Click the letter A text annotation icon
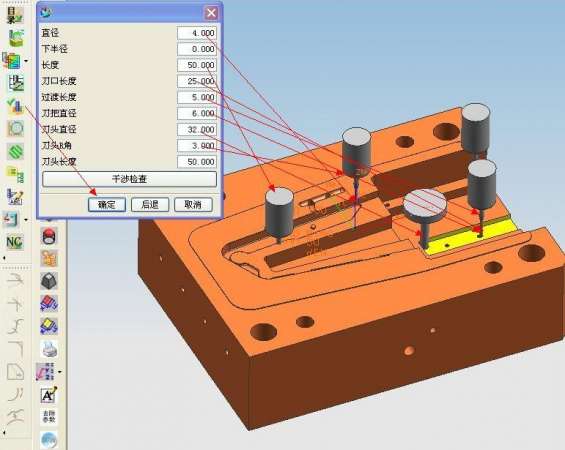Viewport: 565px width, 450px height. [49, 395]
